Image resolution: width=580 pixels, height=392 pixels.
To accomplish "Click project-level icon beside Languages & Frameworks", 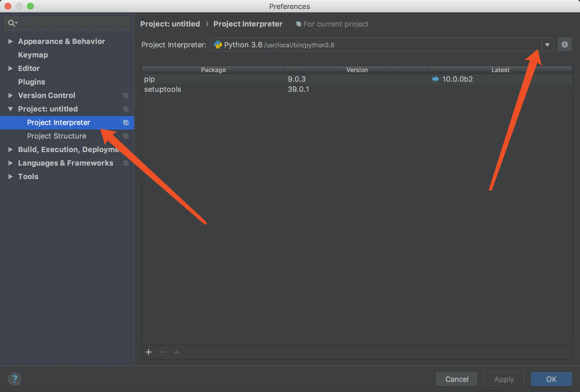I will pos(126,163).
